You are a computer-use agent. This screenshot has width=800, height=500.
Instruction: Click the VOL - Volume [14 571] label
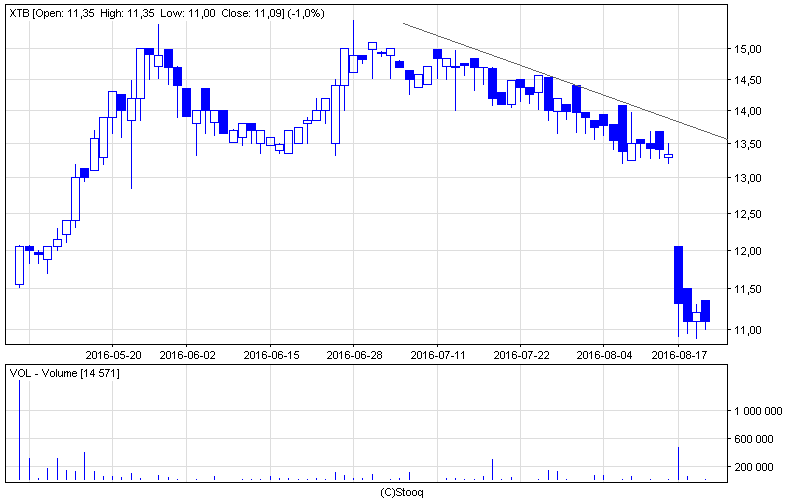pyautogui.click(x=65, y=373)
